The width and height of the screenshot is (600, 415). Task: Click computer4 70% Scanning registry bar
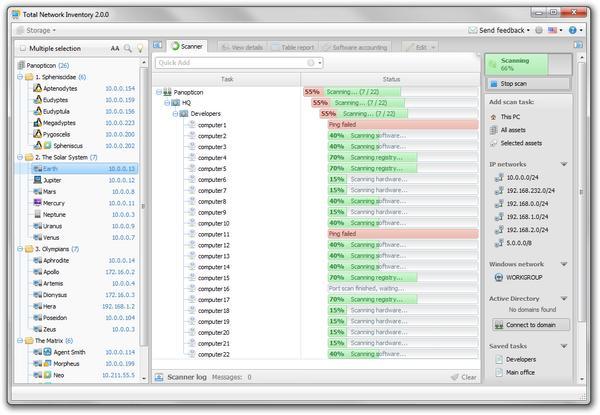point(403,158)
